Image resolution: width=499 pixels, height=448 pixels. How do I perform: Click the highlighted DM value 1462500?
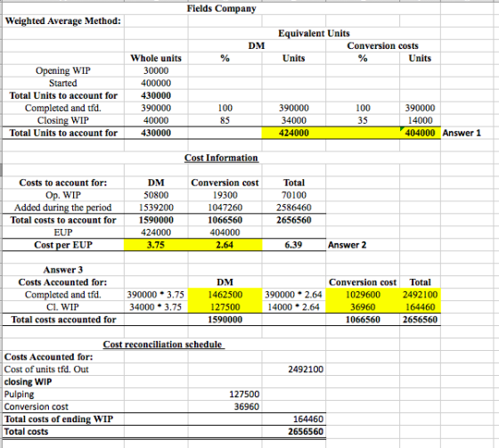[x=225, y=295]
